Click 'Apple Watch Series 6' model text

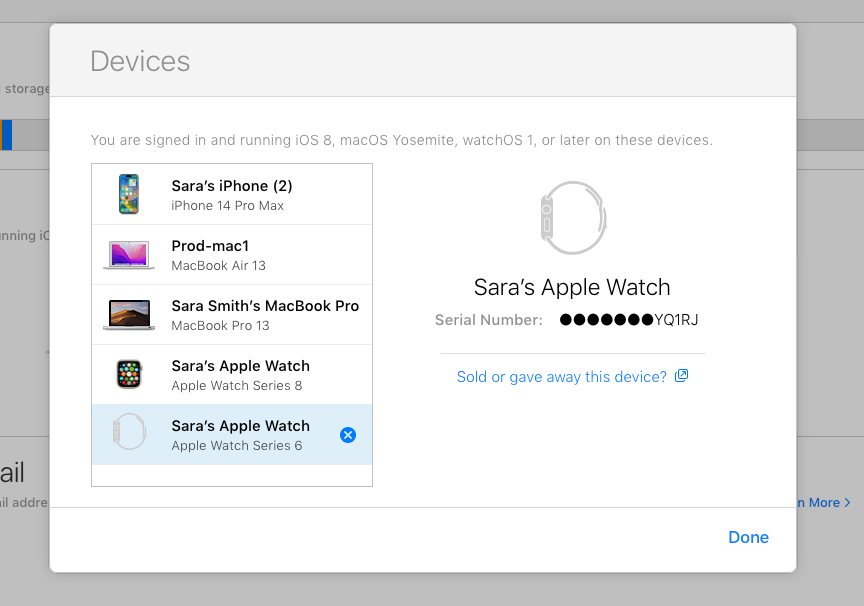pyautogui.click(x=237, y=446)
